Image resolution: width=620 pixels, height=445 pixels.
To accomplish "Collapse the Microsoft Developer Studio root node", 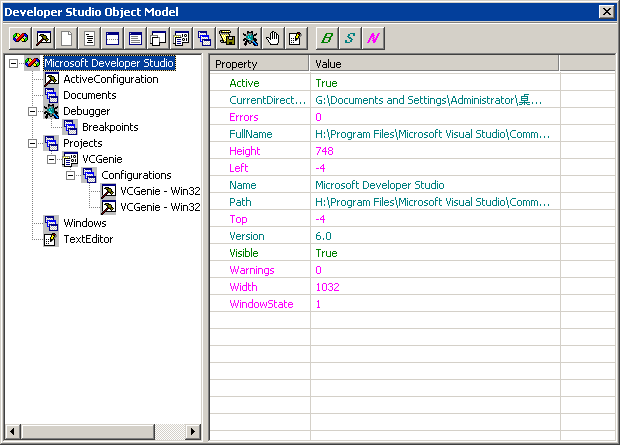I will (x=13, y=63).
